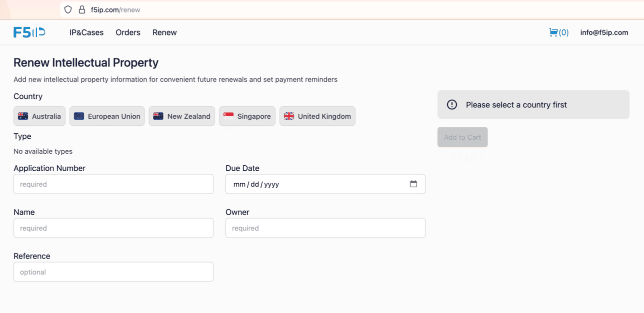Click the Australia flag icon

click(23, 116)
